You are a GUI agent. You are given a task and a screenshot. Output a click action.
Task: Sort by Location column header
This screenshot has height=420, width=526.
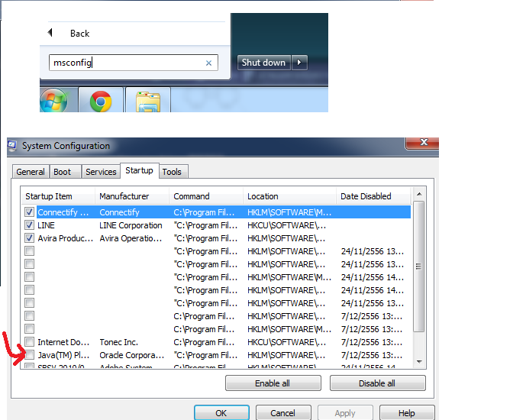[x=290, y=196]
